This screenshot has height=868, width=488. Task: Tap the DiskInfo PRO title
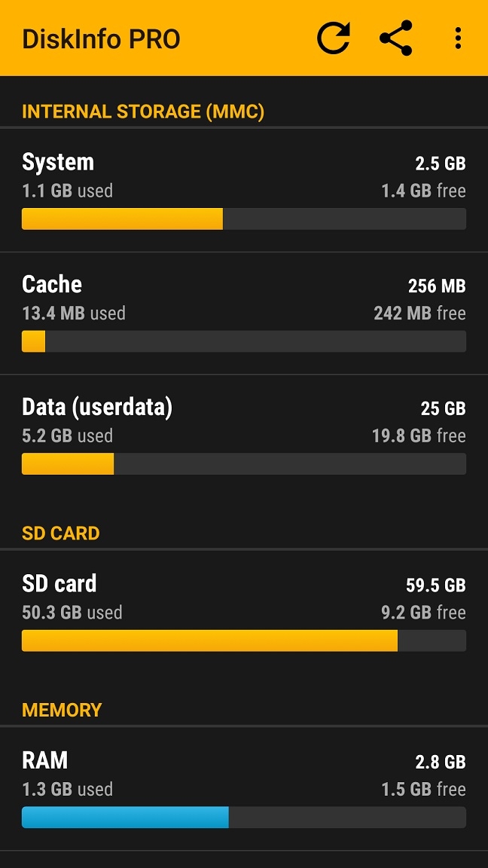point(101,39)
